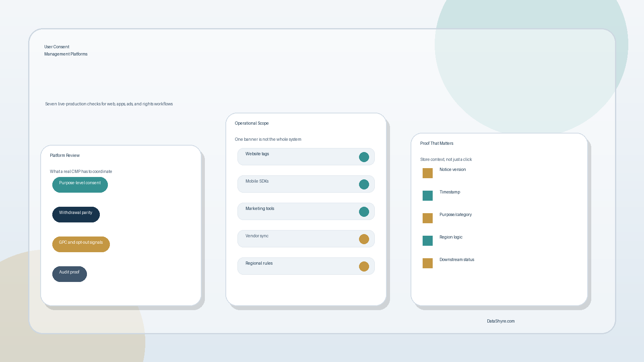Click the Marketing tools row label
This screenshot has width=644, height=362.
pos(260,208)
